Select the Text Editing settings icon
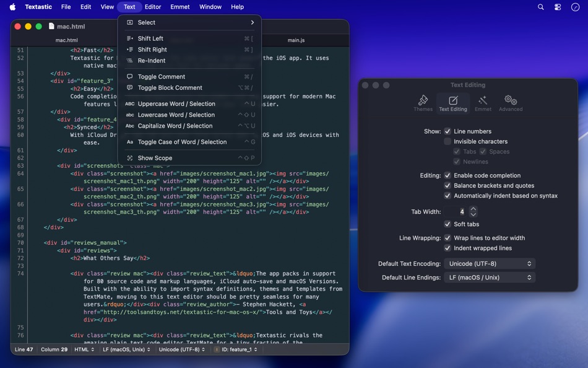 [452, 102]
